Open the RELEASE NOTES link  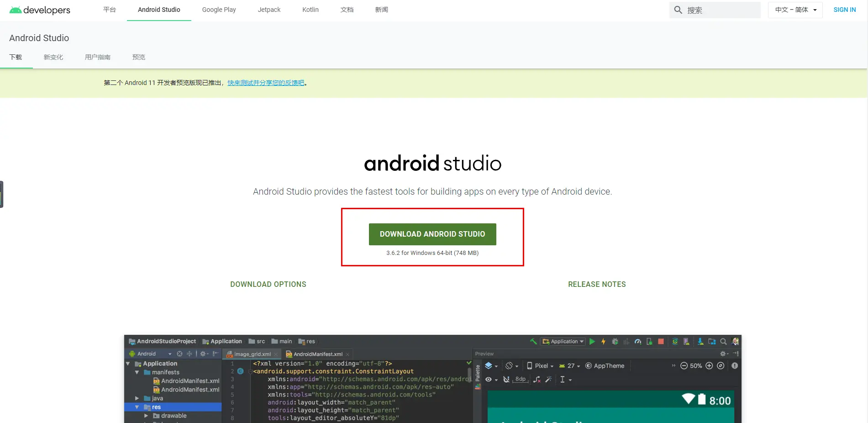click(597, 284)
